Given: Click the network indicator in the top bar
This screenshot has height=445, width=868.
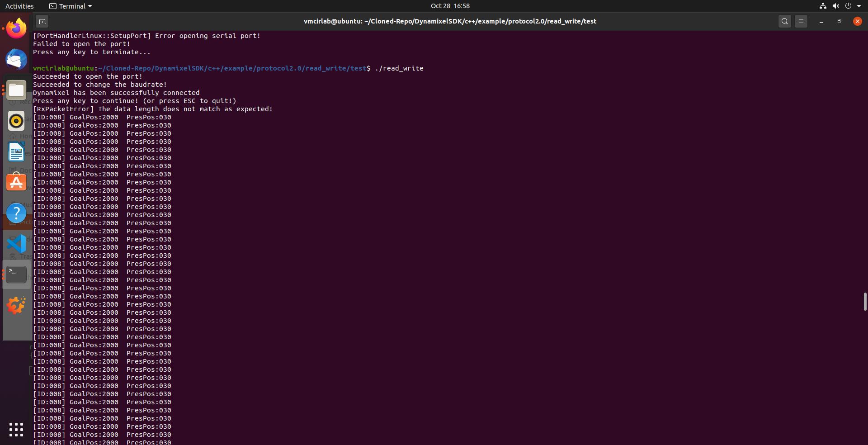Looking at the screenshot, I should (822, 6).
